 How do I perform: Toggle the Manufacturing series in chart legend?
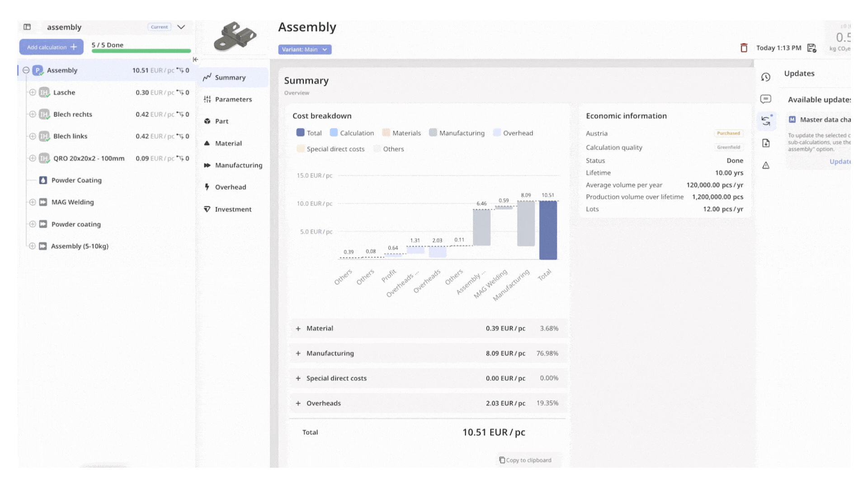[457, 133]
